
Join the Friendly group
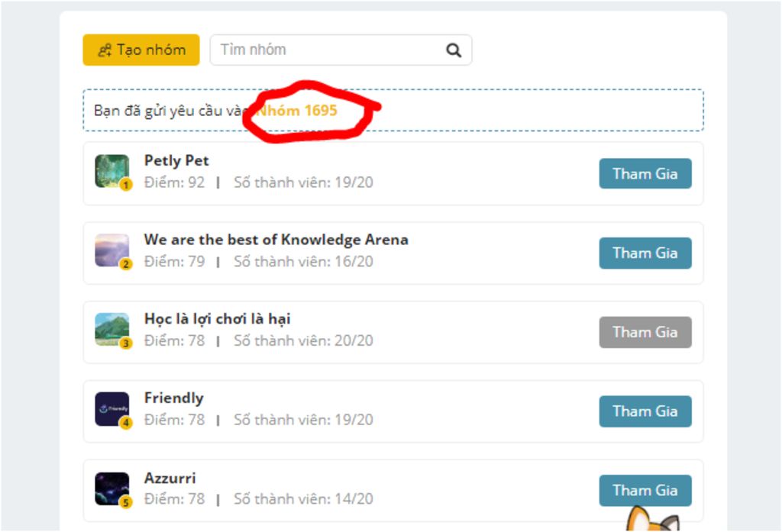click(x=645, y=411)
